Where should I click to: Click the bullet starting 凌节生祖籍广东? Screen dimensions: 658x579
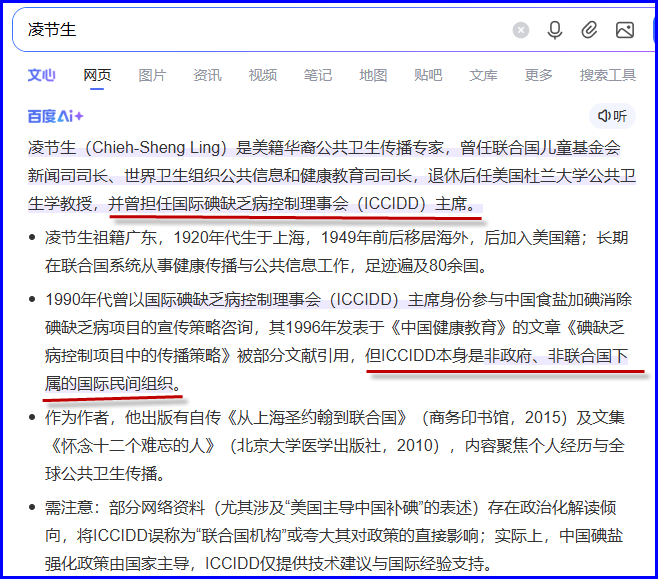coord(337,252)
